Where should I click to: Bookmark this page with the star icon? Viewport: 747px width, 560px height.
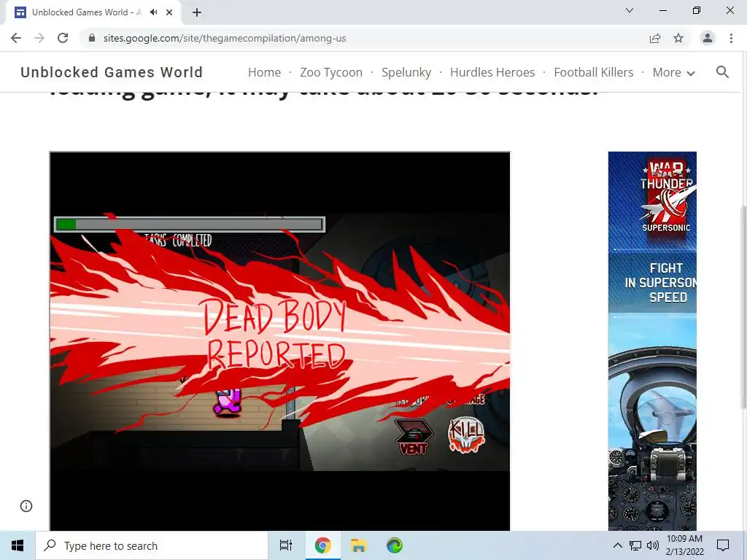678,38
